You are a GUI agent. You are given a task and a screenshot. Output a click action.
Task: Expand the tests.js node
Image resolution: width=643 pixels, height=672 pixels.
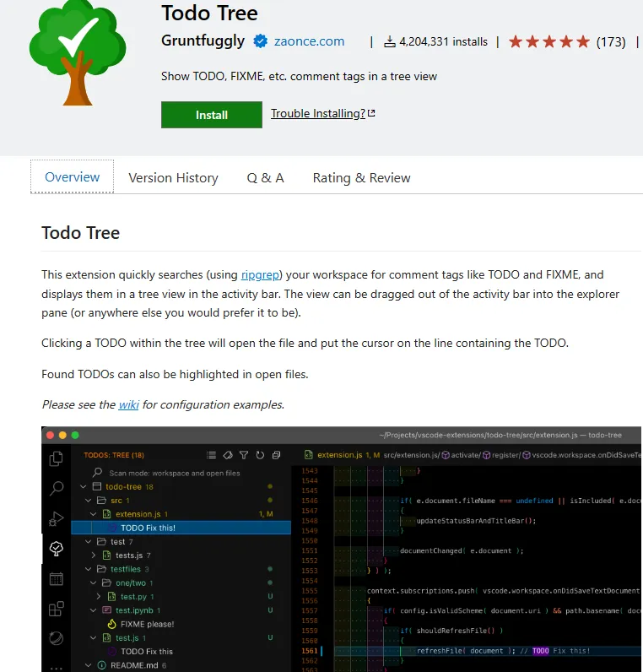click(94, 555)
